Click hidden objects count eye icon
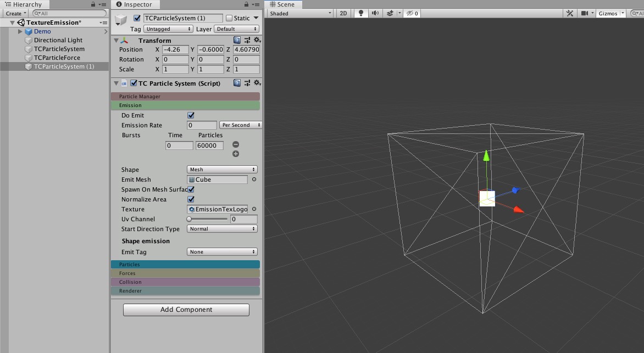Image resolution: width=644 pixels, height=353 pixels. click(x=412, y=13)
